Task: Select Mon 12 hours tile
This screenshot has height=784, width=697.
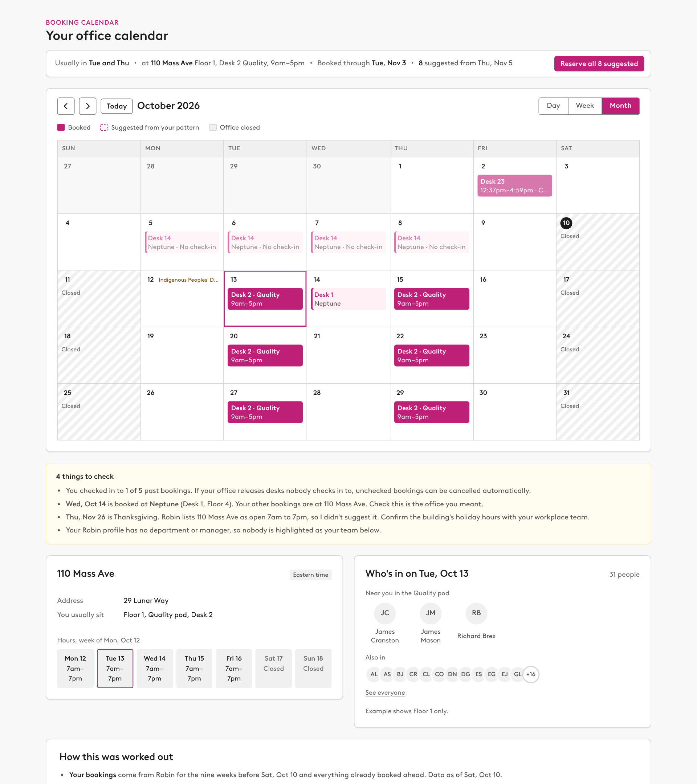Action: (75, 669)
